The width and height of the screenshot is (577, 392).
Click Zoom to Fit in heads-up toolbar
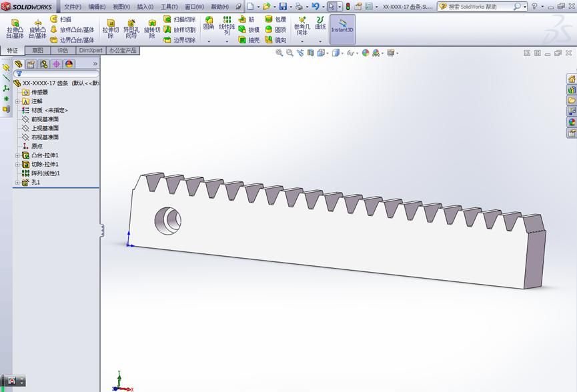tap(277, 51)
